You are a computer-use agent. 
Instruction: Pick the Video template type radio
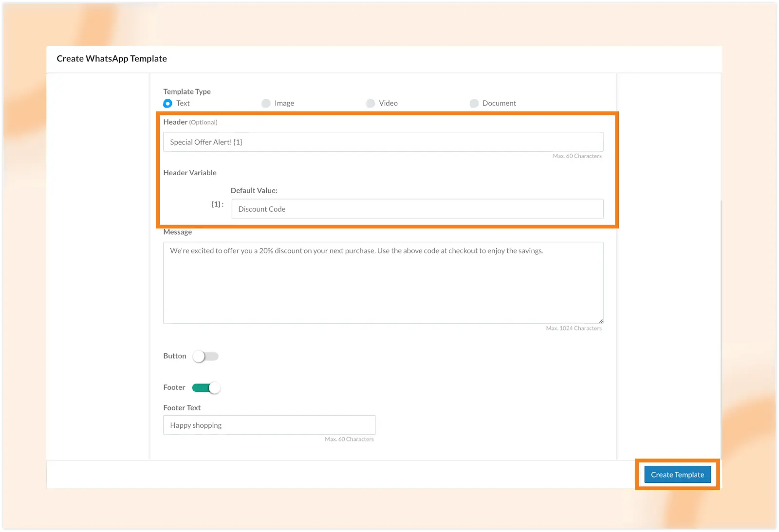371,103
